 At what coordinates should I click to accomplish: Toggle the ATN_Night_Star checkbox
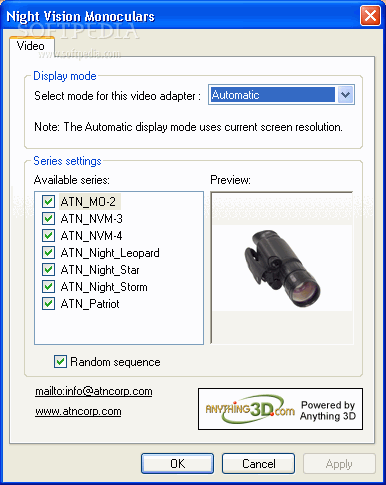[48, 269]
